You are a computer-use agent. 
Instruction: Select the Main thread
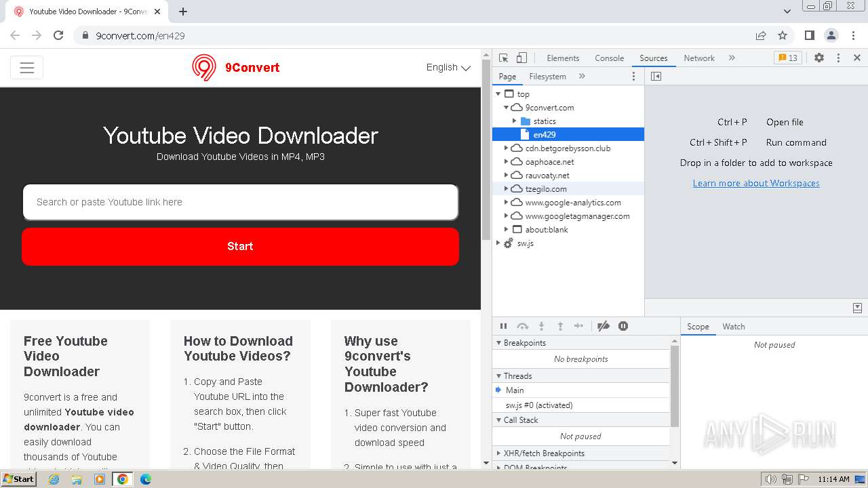click(x=581, y=390)
